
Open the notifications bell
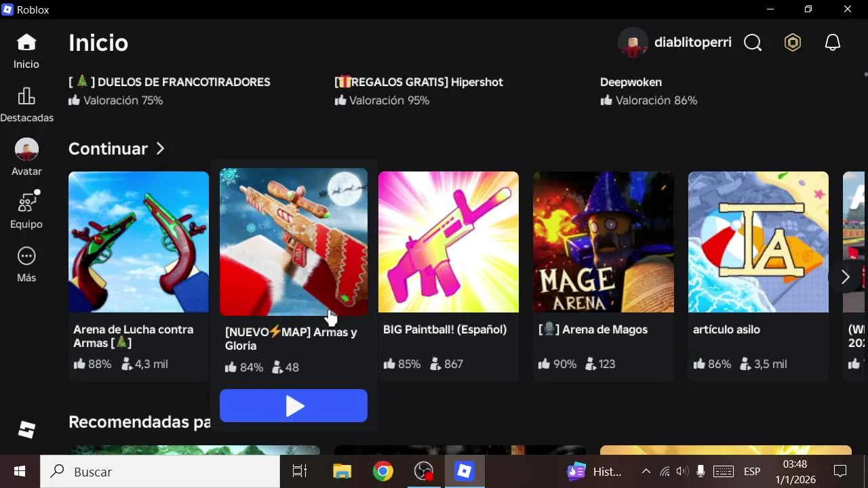832,43
